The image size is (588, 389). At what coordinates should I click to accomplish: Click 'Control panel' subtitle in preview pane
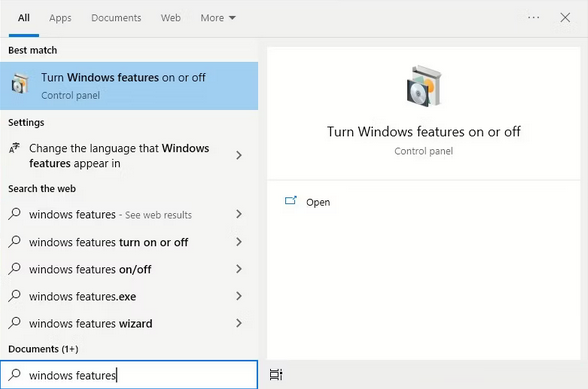pos(423,151)
